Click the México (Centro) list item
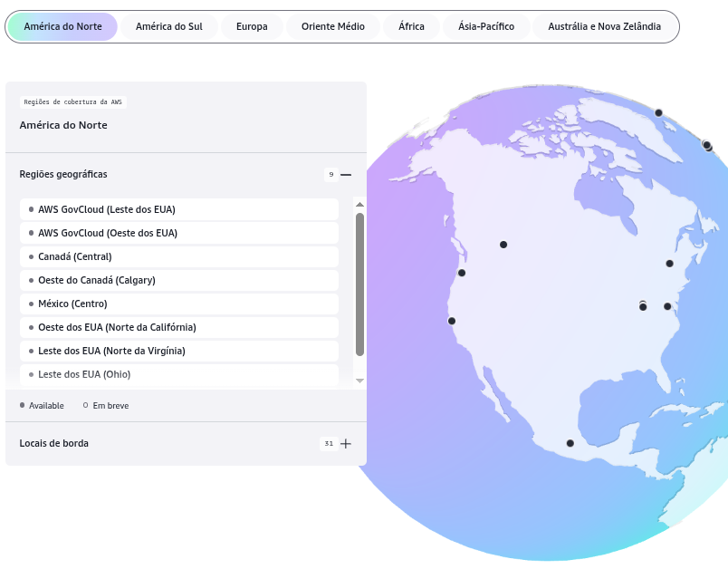 point(179,304)
